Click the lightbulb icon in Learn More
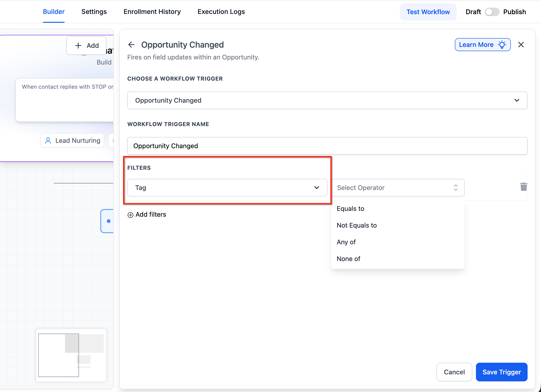 [x=502, y=45]
